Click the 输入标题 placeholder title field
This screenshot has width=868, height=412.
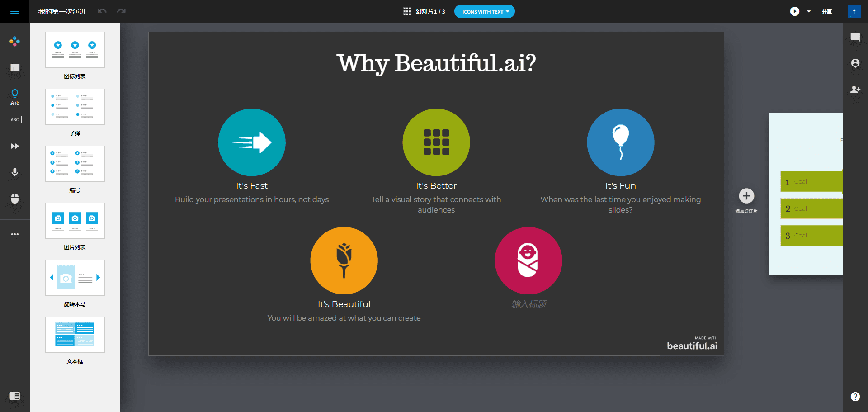pyautogui.click(x=528, y=304)
